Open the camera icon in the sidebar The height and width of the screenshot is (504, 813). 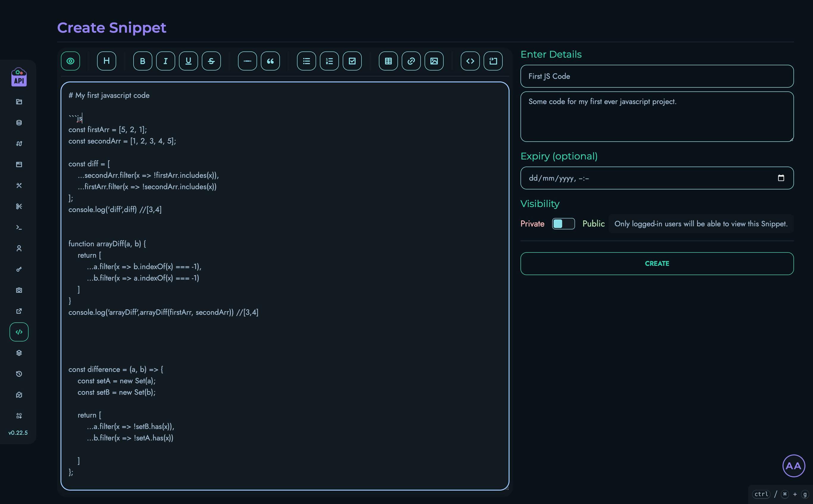[x=19, y=290]
